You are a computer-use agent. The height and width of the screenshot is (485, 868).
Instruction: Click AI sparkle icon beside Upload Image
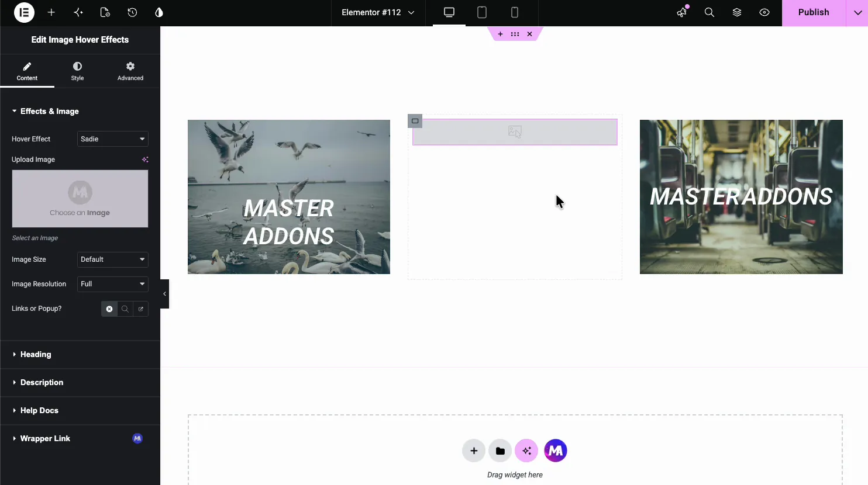[145, 160]
